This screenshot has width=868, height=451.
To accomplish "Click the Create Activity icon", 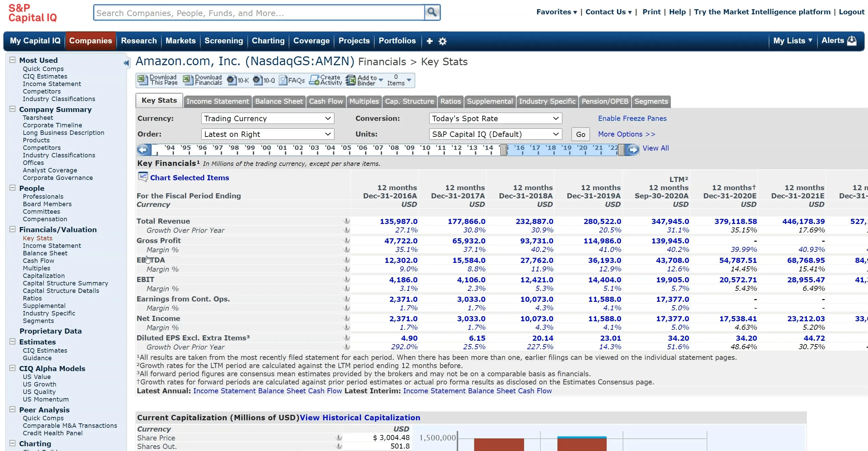I will (x=314, y=80).
